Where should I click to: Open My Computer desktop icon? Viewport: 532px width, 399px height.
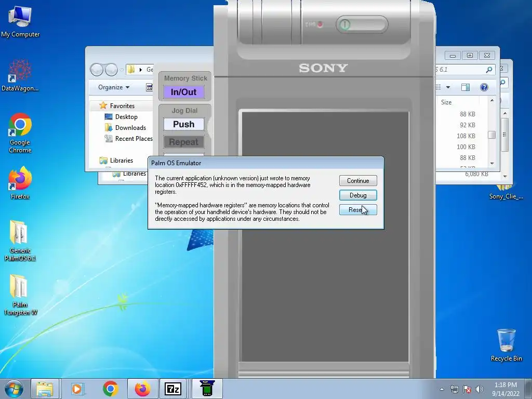[20, 22]
